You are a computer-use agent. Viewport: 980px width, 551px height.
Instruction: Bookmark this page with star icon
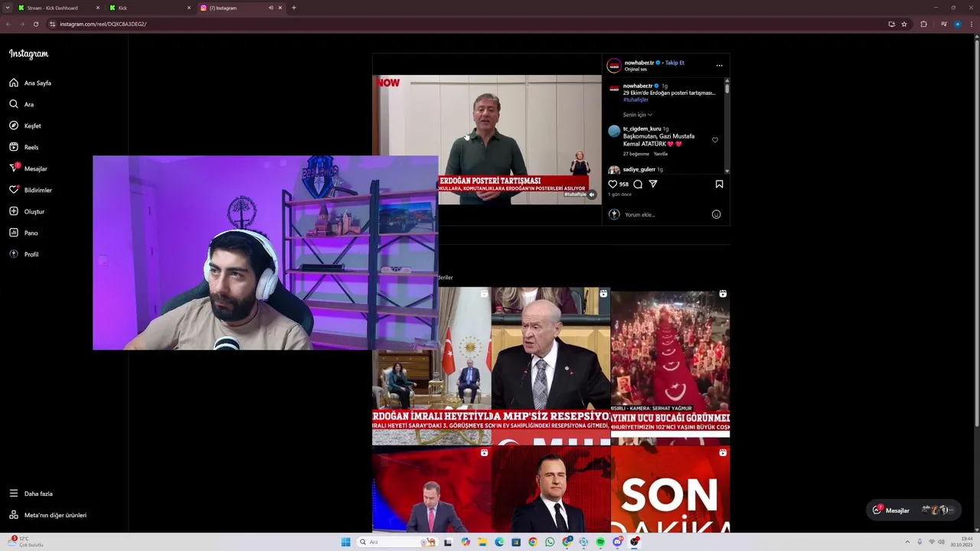904,24
